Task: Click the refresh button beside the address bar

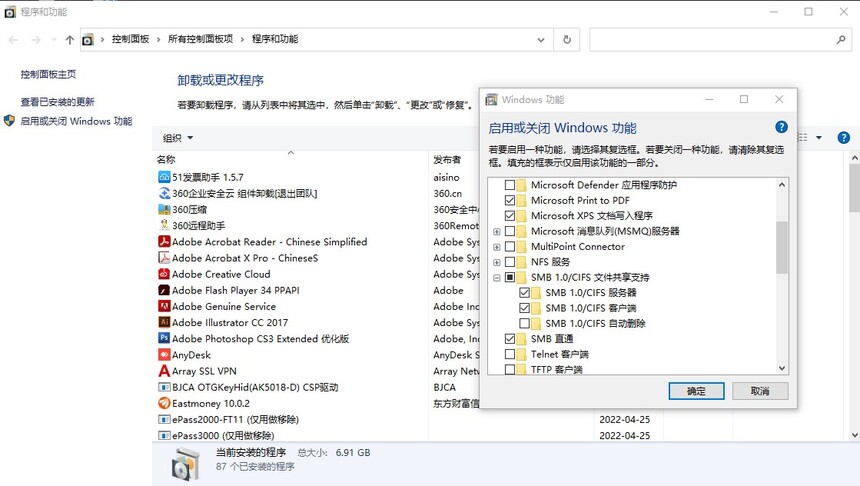Action: pyautogui.click(x=567, y=39)
